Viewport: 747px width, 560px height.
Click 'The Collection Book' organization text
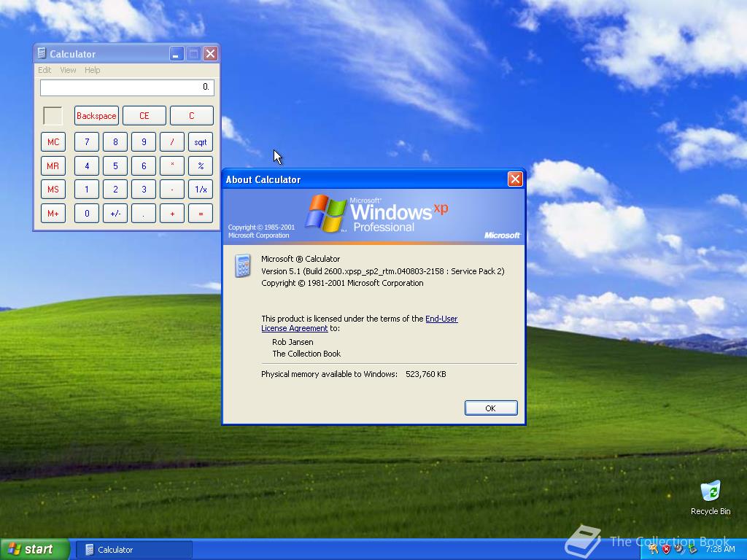coord(306,354)
